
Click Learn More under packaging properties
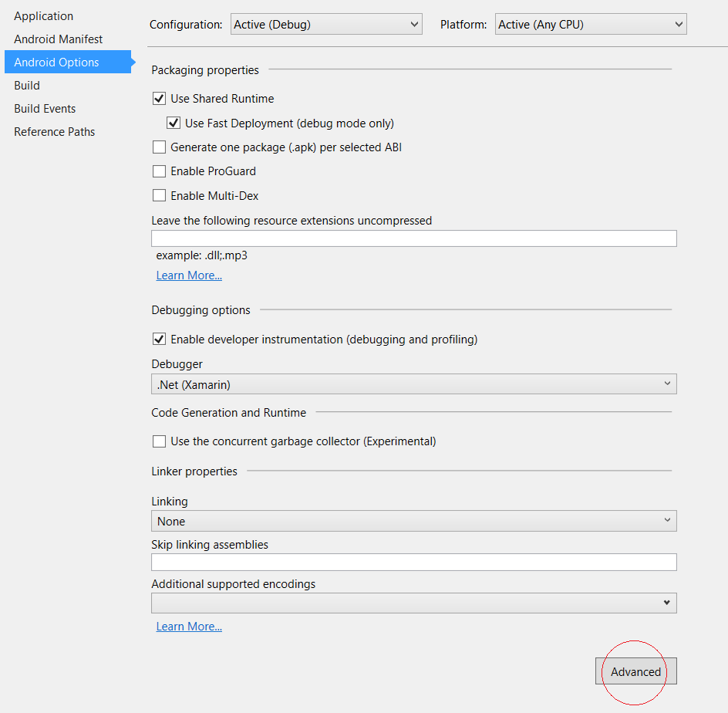point(189,275)
